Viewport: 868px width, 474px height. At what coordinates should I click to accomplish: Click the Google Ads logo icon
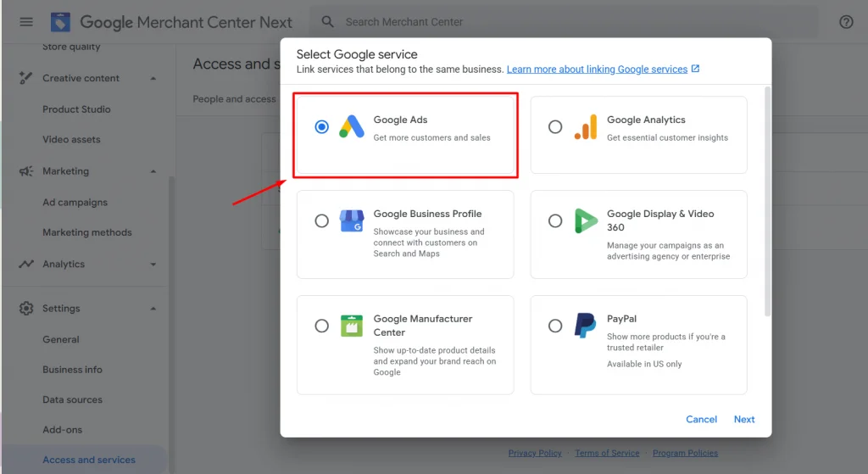(x=352, y=127)
